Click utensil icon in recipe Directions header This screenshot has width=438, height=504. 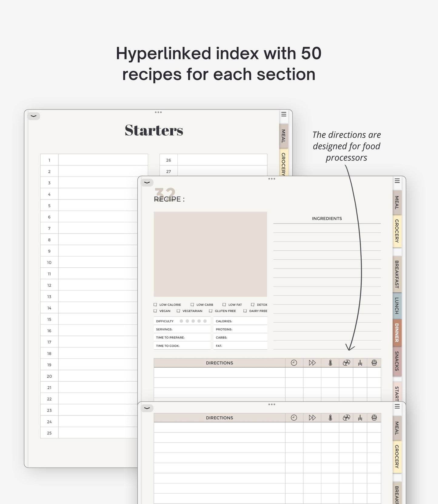point(360,363)
